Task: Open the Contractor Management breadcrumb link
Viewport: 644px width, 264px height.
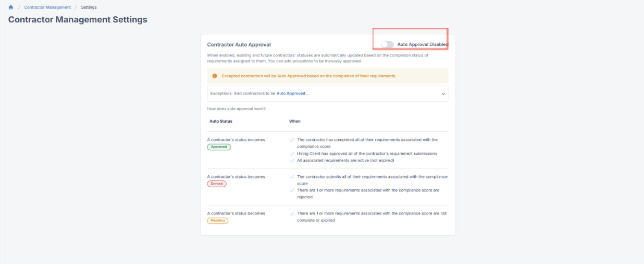Action: pyautogui.click(x=47, y=7)
